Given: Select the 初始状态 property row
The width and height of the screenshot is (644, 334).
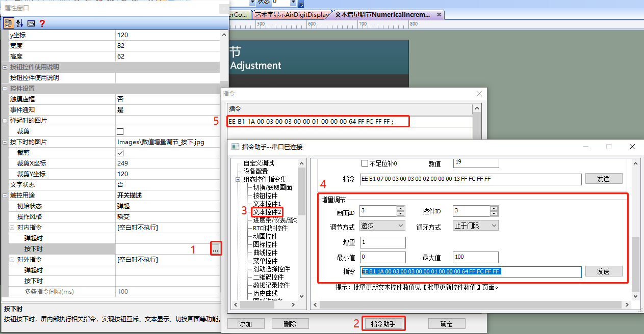Looking at the screenshot, I should coord(111,206).
